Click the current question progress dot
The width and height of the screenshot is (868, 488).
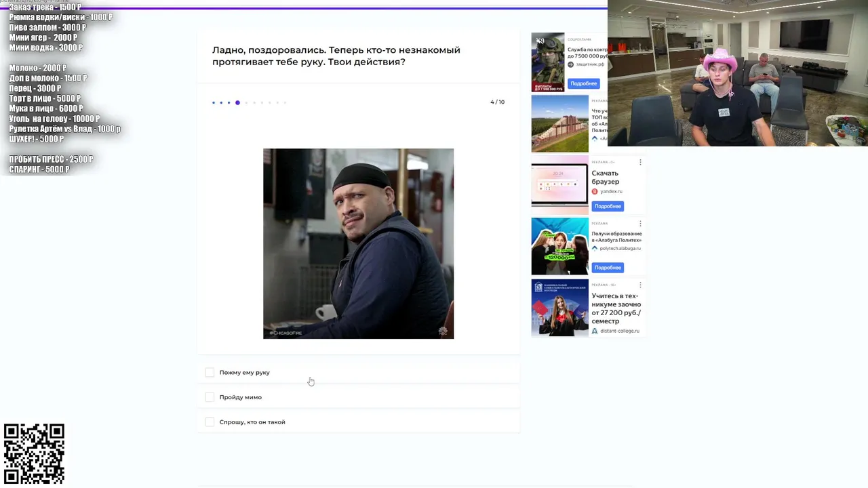237,102
